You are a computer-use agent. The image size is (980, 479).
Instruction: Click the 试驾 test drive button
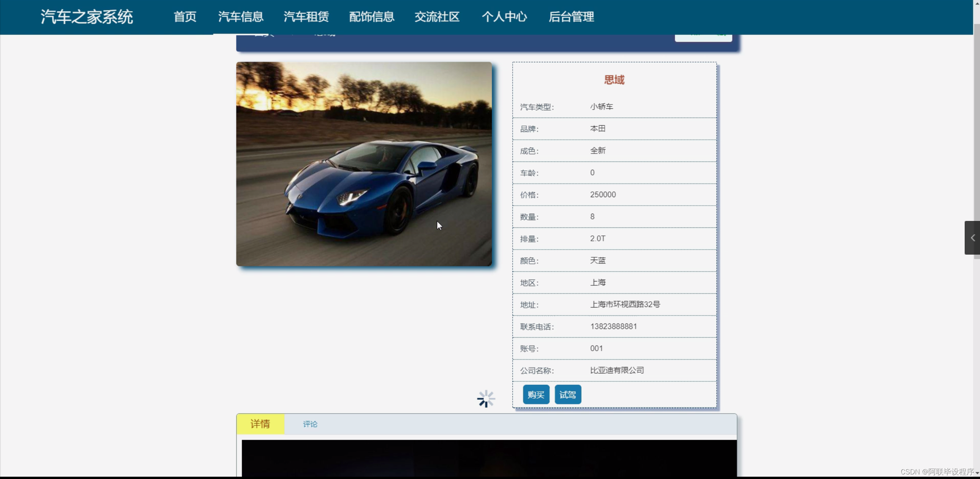567,394
